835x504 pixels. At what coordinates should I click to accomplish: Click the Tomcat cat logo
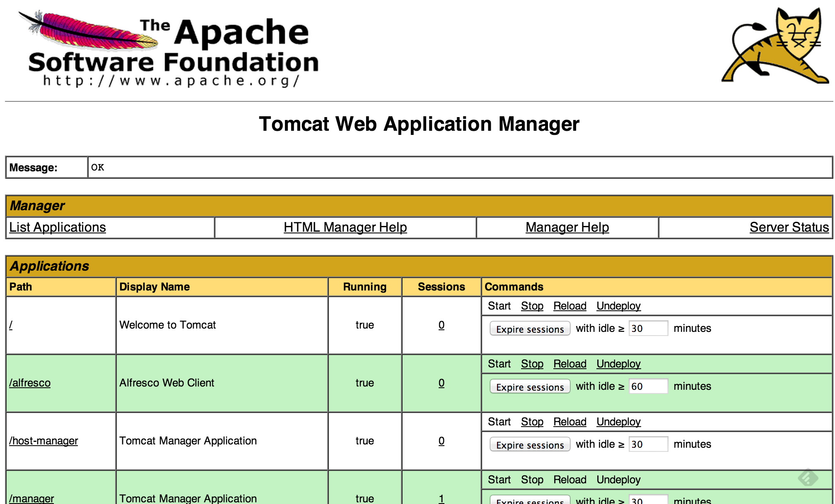[775, 45]
